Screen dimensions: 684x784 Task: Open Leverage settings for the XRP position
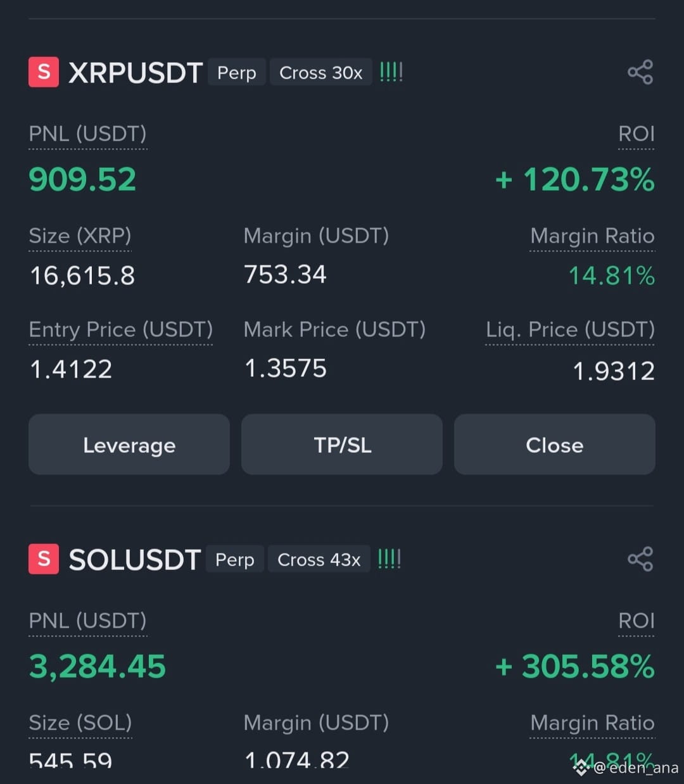click(129, 445)
